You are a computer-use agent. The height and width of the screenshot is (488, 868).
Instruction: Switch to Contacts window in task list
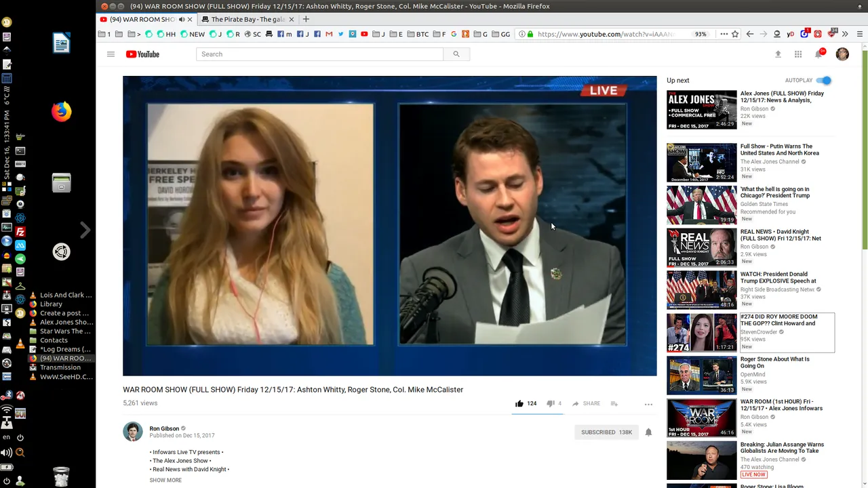pyautogui.click(x=54, y=340)
